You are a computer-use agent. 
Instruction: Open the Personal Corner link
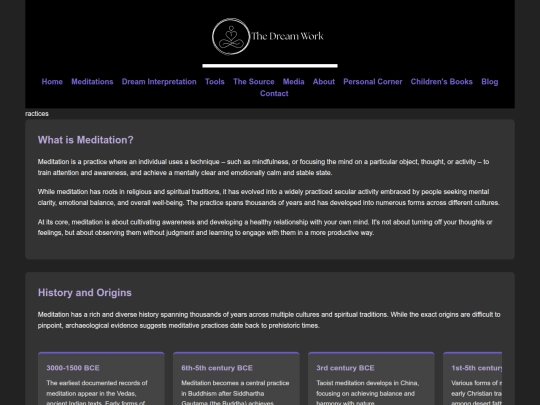click(x=373, y=82)
